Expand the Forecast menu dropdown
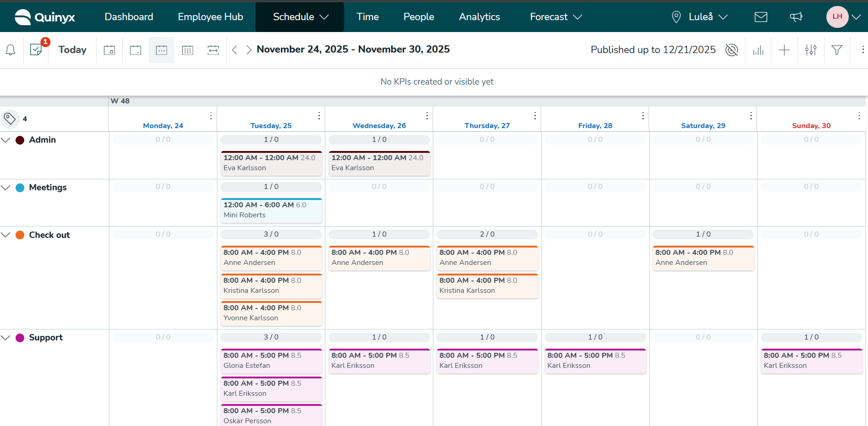The width and height of the screenshot is (868, 426). 555,17
